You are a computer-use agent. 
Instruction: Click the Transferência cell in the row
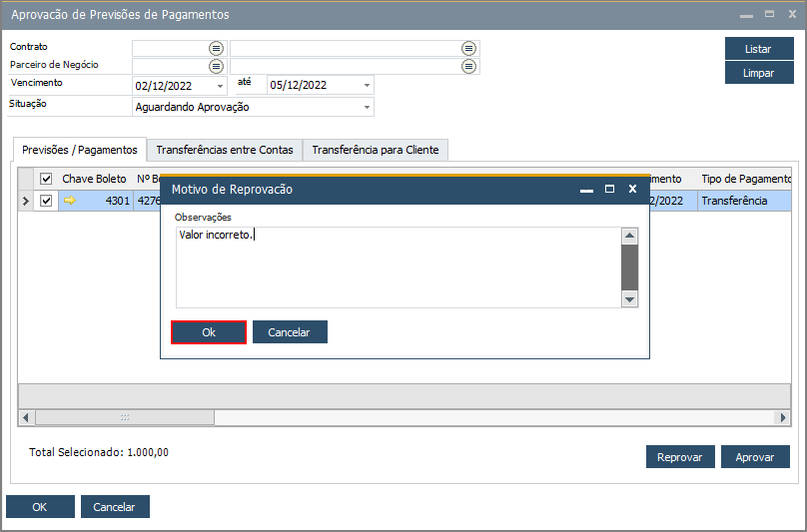(744, 201)
